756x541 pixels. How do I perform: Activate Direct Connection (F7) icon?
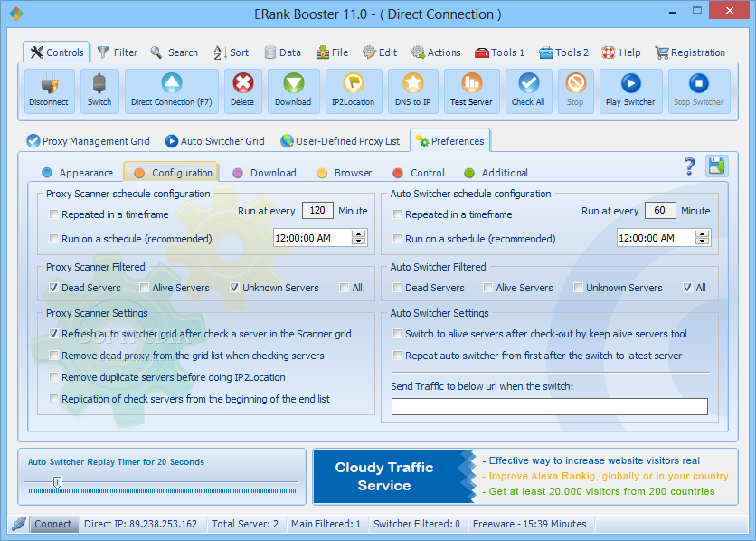point(172,83)
